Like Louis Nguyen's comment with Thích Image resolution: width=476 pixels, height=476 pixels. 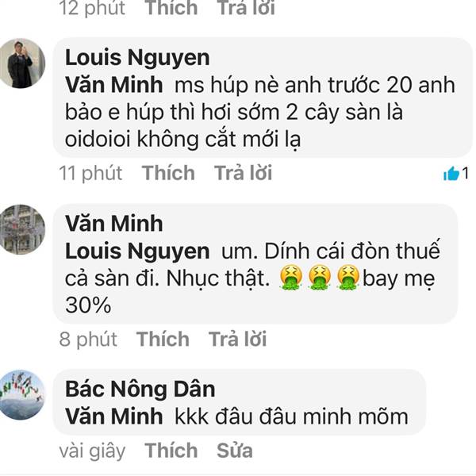[x=168, y=173]
